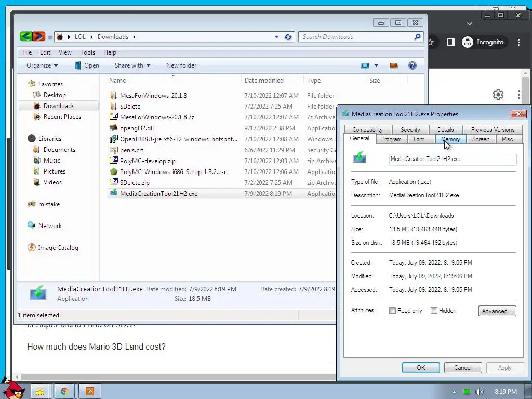
Task: Click the mistake computer icon in sidebar
Action: 32,204
